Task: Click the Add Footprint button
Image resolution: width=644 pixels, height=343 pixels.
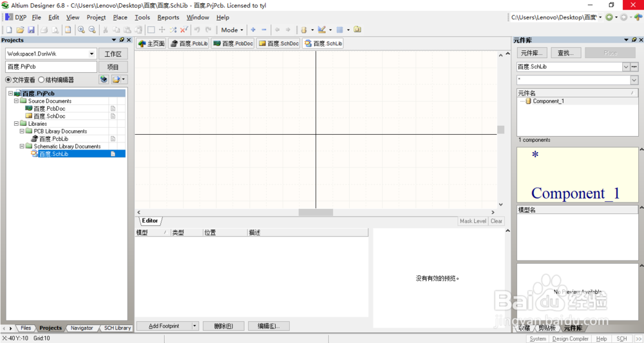Action: point(164,326)
